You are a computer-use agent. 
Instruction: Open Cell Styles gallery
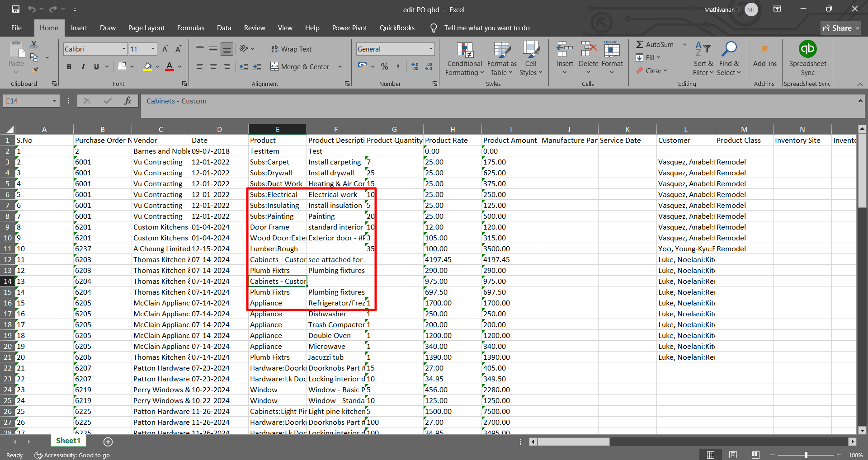click(x=531, y=59)
